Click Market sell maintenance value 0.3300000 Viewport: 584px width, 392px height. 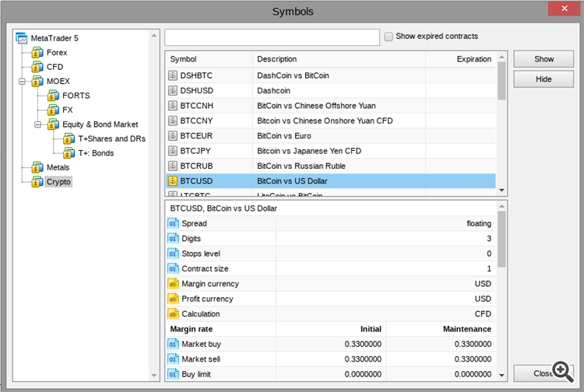click(473, 359)
